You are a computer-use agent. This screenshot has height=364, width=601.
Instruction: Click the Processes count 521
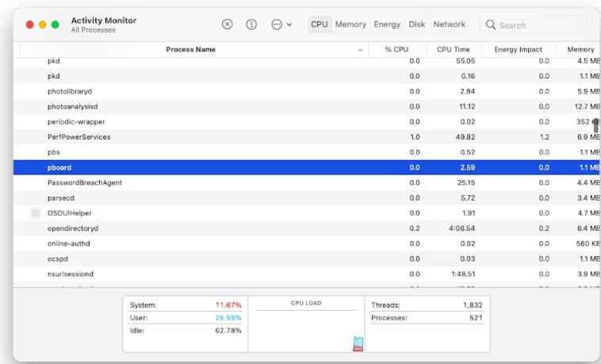[476, 318]
